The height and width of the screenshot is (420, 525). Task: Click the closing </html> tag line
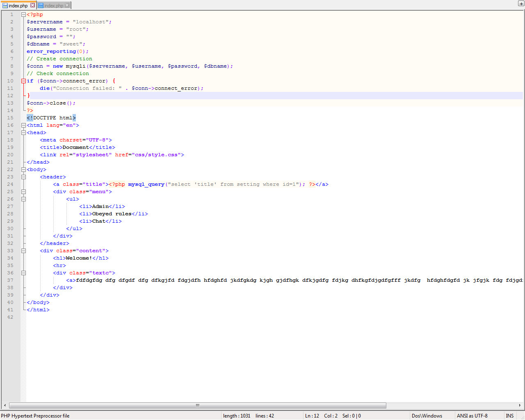tap(38, 310)
